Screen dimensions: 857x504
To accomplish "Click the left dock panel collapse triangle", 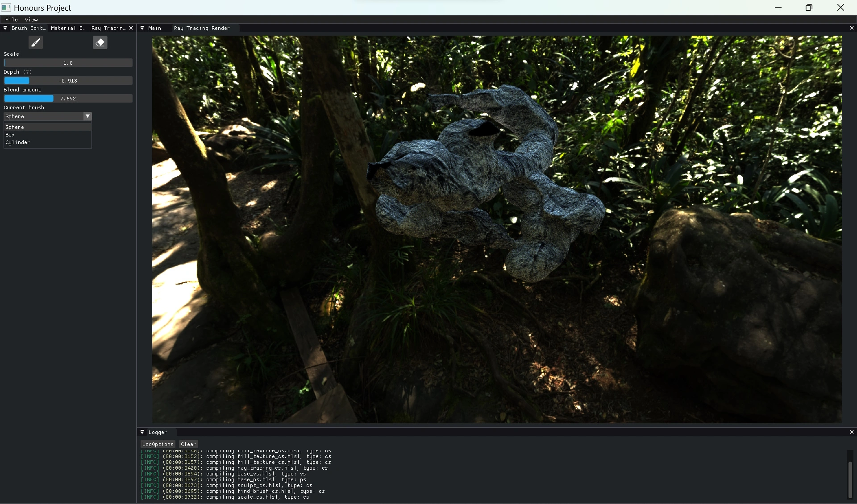I will 5,28.
